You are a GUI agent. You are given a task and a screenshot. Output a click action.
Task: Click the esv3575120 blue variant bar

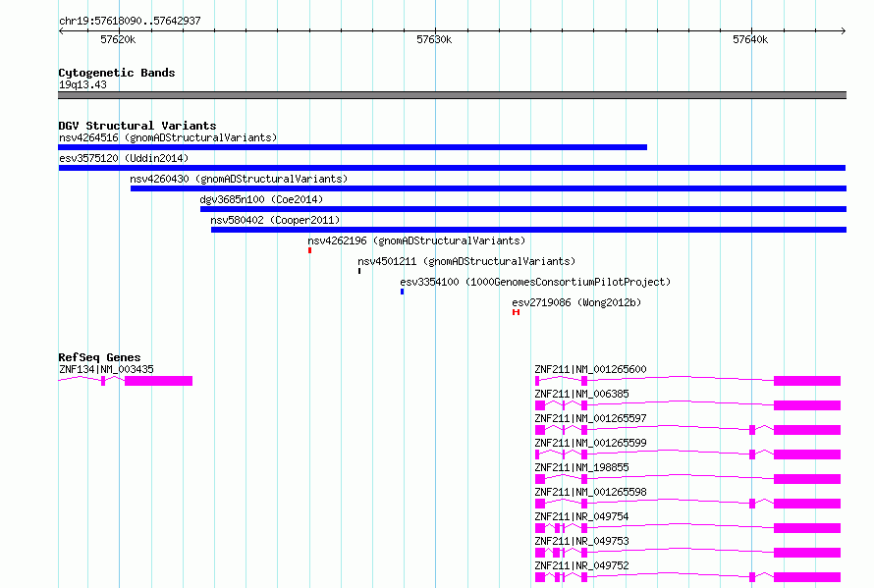coord(452,168)
